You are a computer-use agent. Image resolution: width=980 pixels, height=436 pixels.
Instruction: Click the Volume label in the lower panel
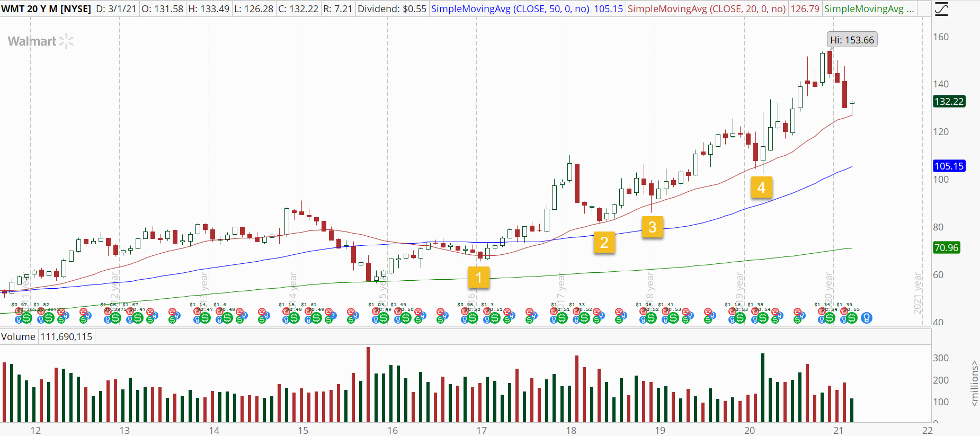18,337
